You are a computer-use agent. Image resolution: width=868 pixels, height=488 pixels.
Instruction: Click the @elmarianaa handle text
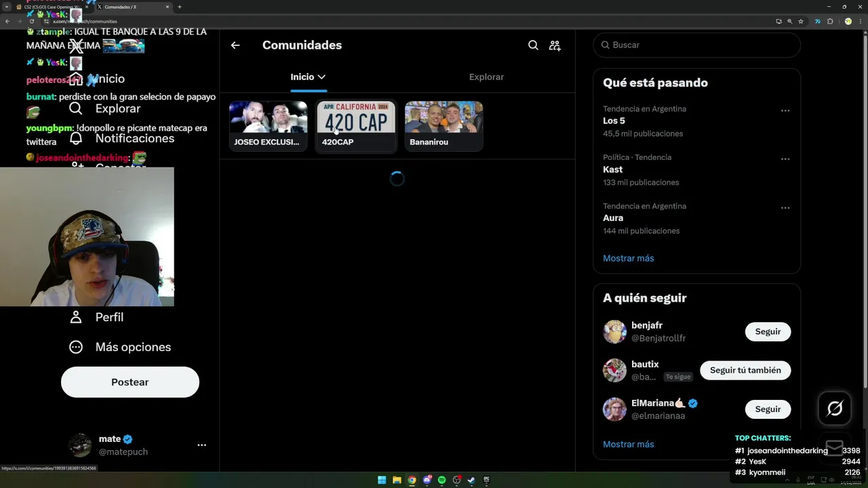pyautogui.click(x=658, y=416)
